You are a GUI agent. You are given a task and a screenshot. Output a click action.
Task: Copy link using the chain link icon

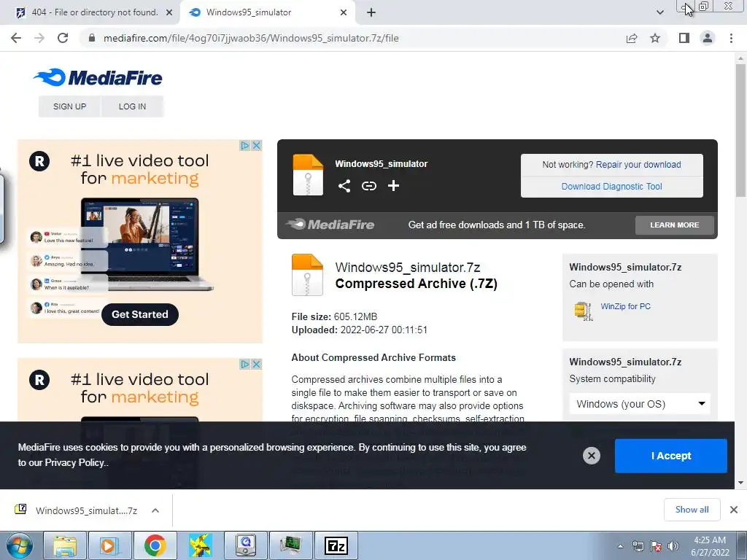tap(368, 186)
